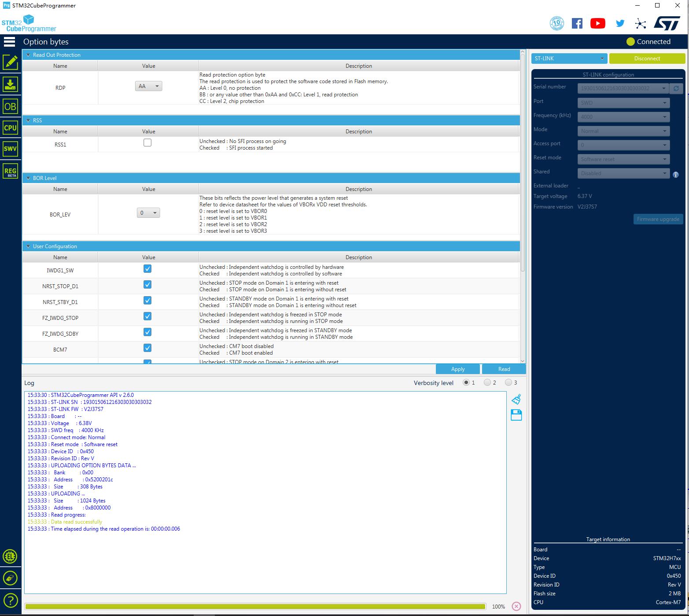Open the Reset mode dropdown

click(623, 159)
